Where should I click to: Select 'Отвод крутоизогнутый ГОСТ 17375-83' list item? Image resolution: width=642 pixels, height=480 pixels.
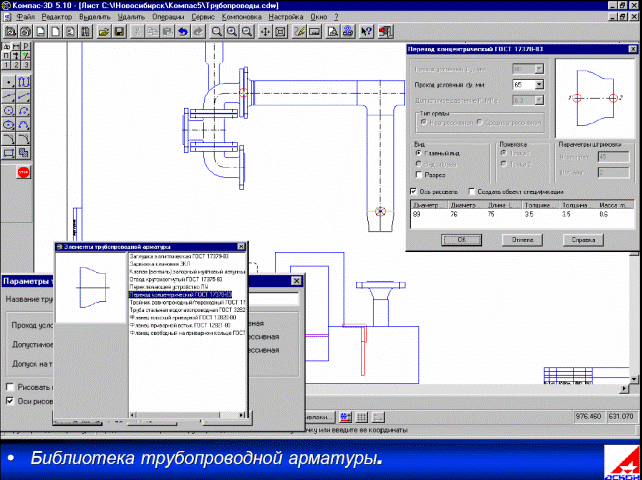(176, 279)
